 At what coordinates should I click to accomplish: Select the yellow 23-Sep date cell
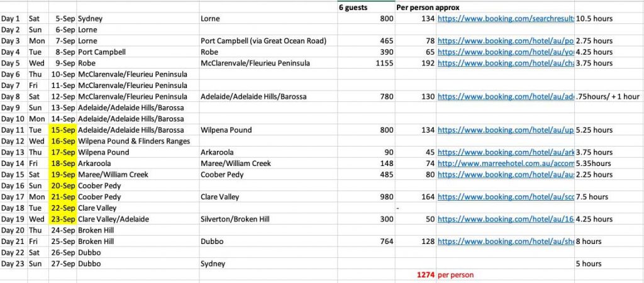(x=63, y=219)
